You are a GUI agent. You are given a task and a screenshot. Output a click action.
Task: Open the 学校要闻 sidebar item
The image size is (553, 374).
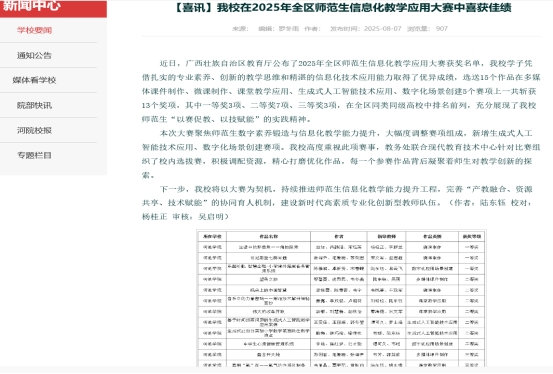click(34, 30)
